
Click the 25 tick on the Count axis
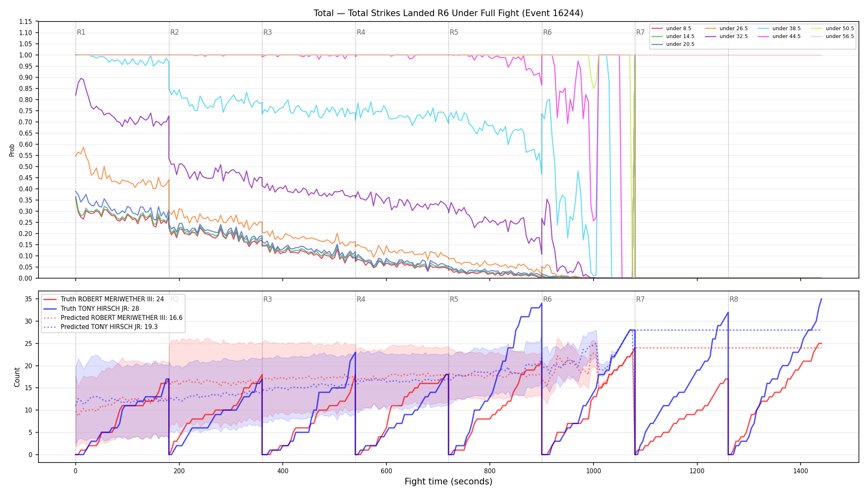point(29,343)
